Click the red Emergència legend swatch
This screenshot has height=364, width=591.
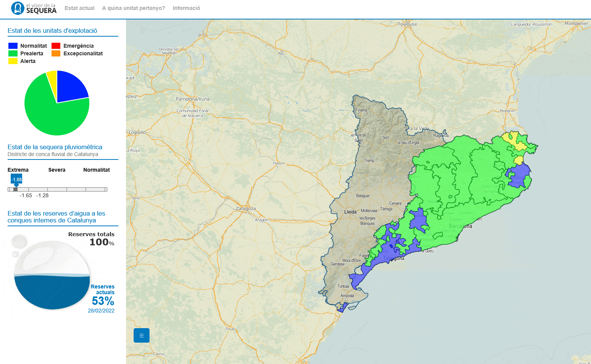point(56,45)
